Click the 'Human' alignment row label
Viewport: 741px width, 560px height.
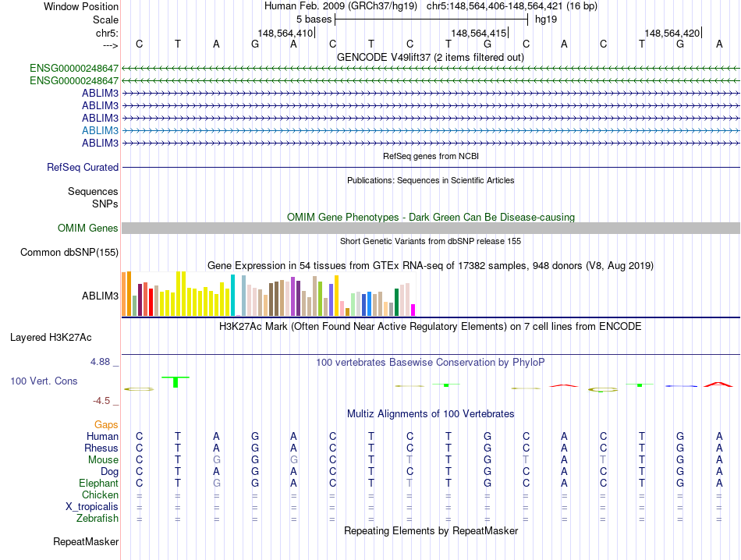(102, 436)
